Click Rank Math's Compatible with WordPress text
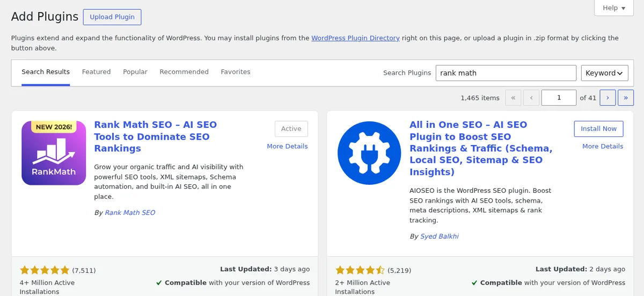Image resolution: width=644 pixels, height=296 pixels. coord(233,283)
